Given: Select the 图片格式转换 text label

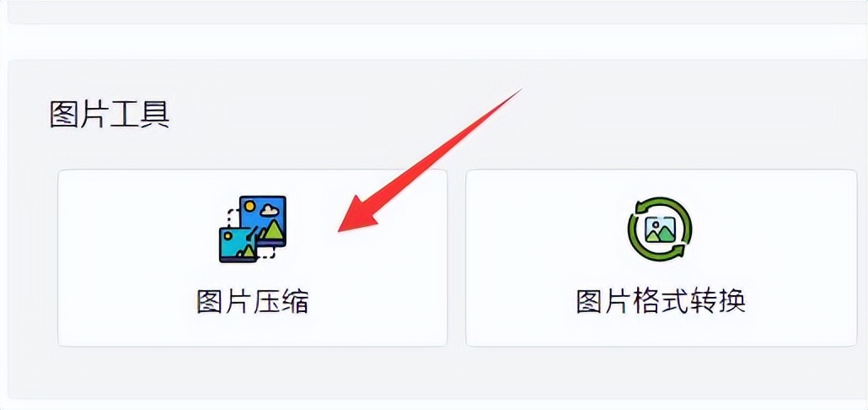Looking at the screenshot, I should (661, 301).
